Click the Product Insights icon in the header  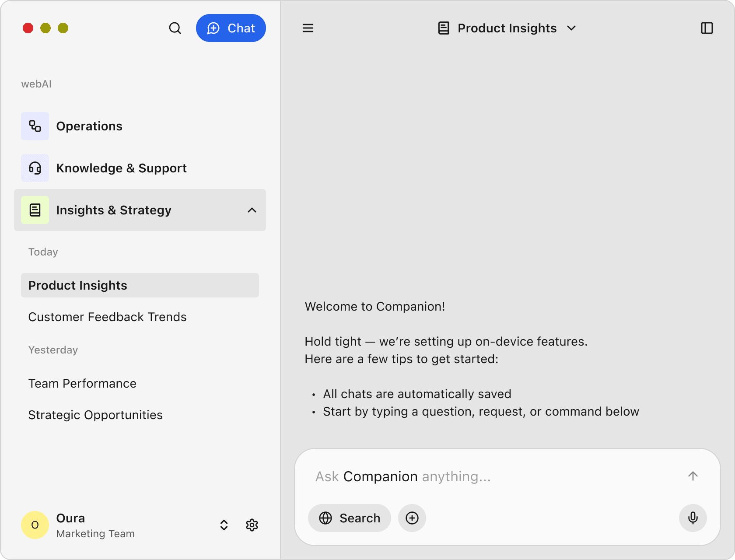(x=444, y=28)
